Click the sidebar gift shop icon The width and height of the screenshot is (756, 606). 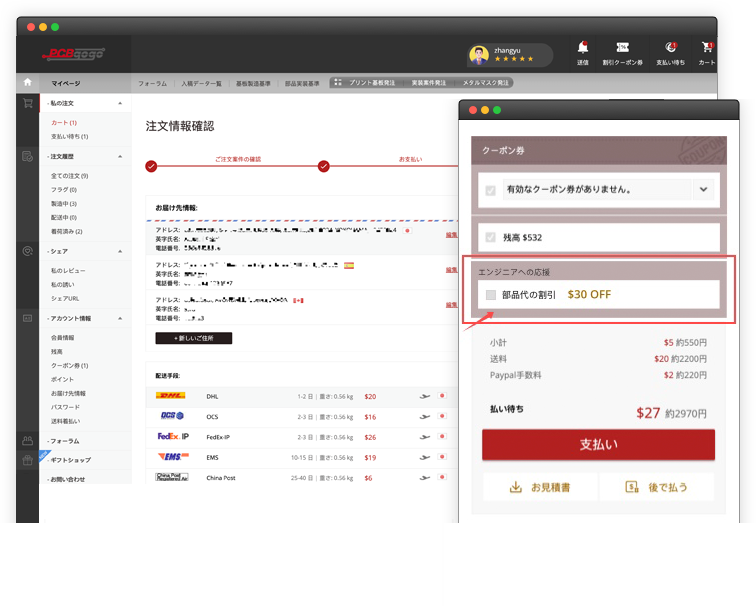27,460
